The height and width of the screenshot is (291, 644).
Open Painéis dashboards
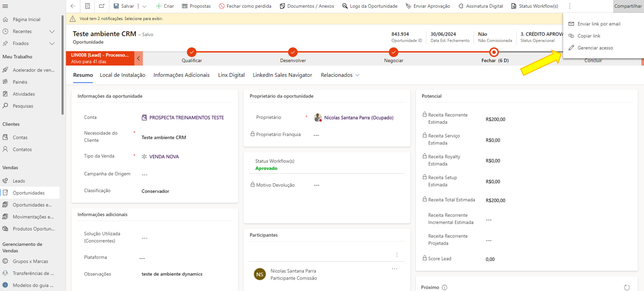[x=20, y=82]
